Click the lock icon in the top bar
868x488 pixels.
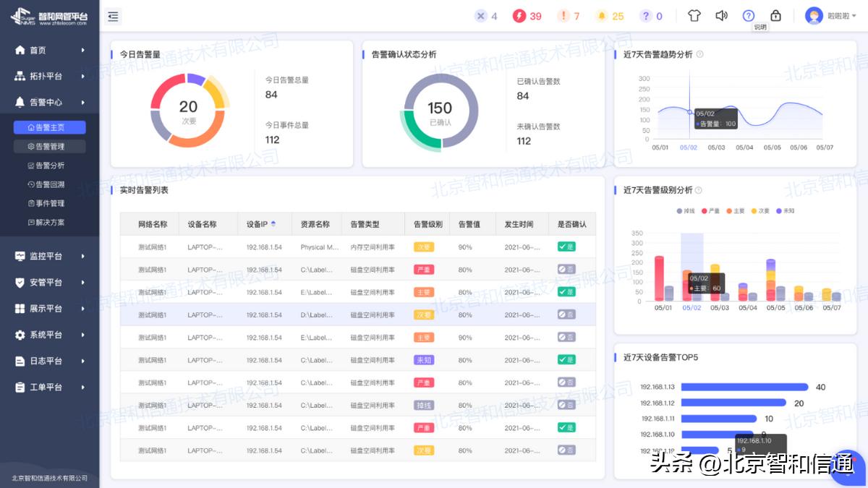775,15
